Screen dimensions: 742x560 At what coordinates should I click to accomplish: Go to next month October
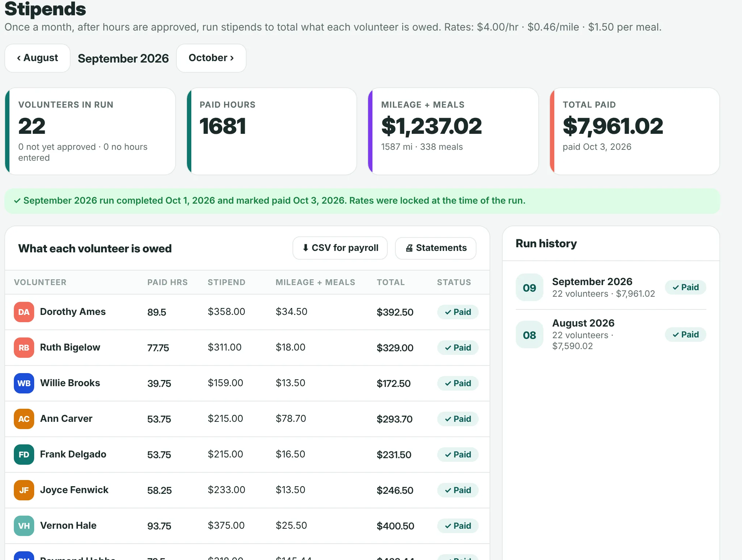(211, 58)
